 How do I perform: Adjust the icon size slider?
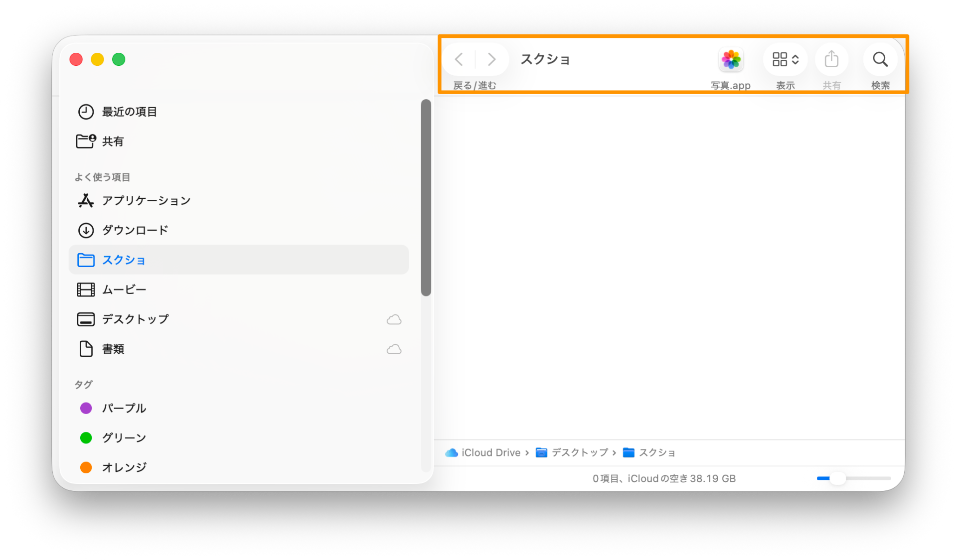coord(838,478)
